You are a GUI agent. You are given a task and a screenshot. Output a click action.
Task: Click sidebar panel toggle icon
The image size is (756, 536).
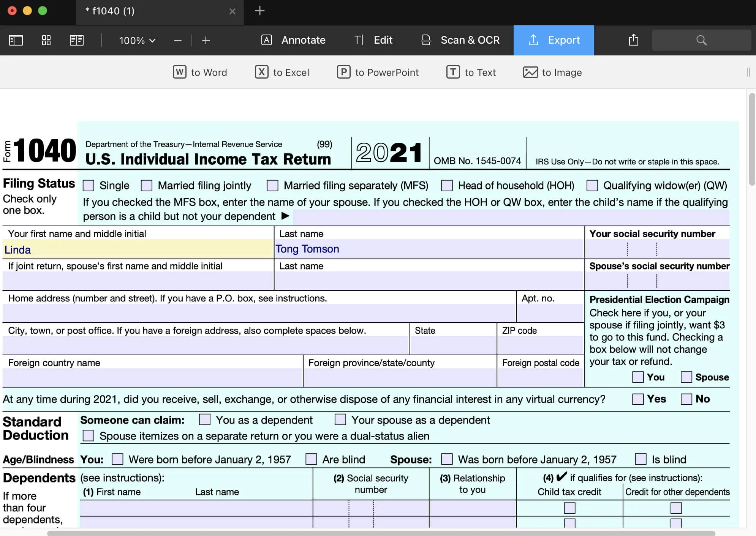pos(16,40)
